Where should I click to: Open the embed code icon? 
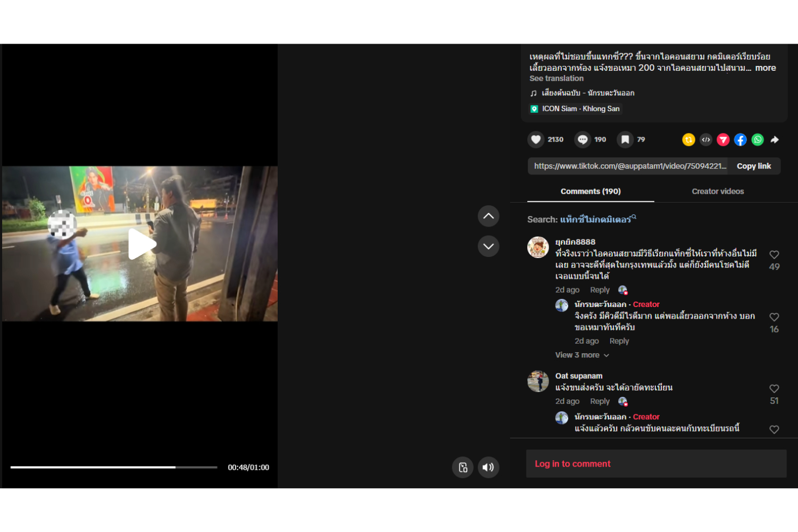click(706, 139)
